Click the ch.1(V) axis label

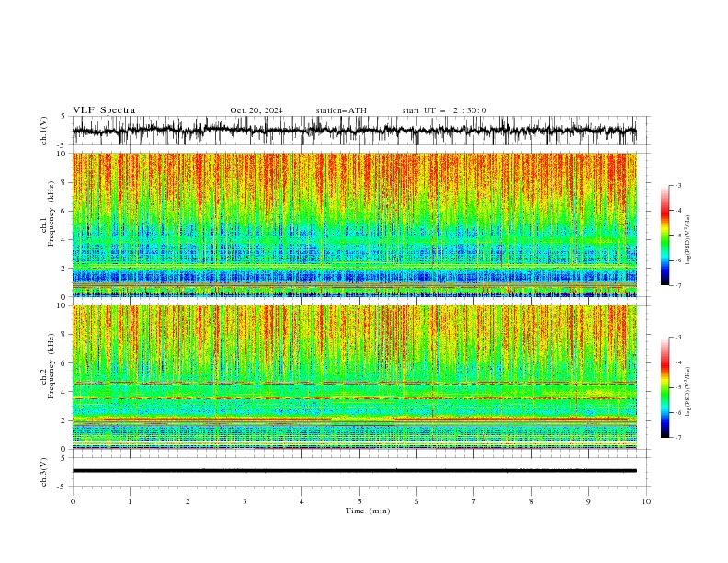(44, 131)
